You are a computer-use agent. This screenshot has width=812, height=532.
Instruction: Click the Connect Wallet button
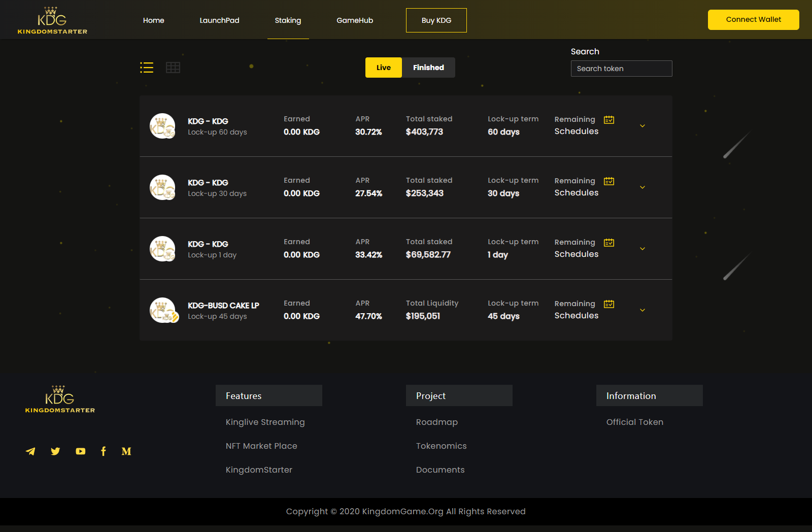754,20
